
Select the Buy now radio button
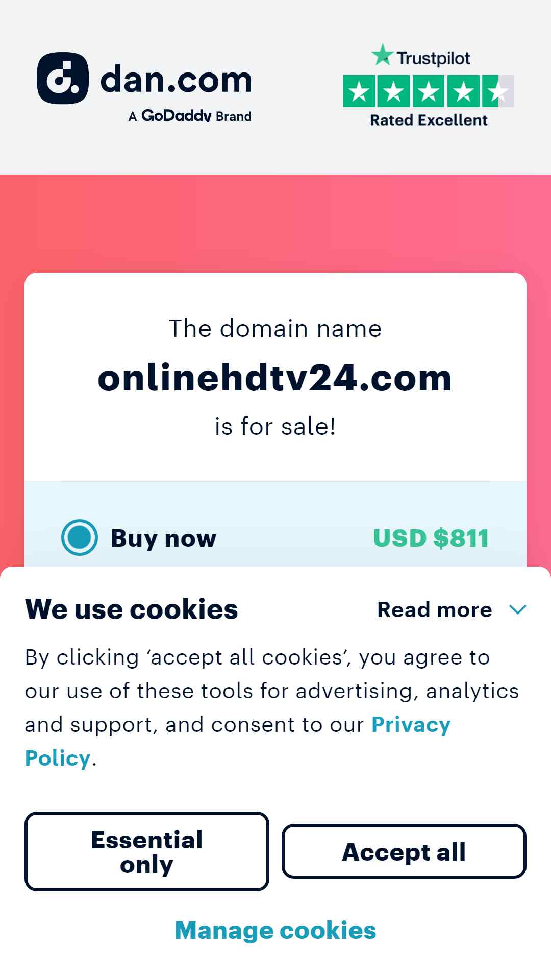tap(79, 537)
